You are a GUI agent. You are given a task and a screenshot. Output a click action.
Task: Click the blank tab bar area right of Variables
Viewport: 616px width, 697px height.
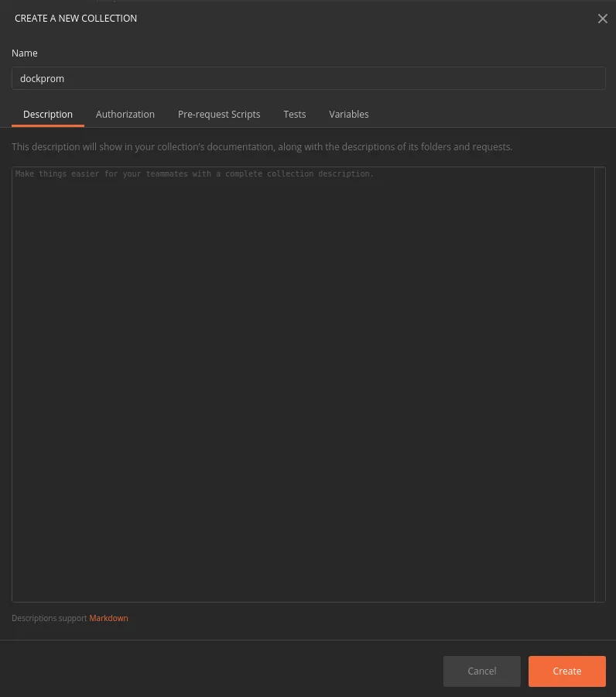pyautogui.click(x=488, y=114)
